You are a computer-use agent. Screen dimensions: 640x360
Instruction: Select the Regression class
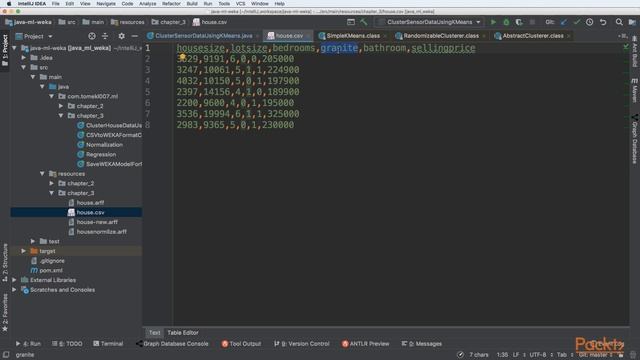click(101, 154)
